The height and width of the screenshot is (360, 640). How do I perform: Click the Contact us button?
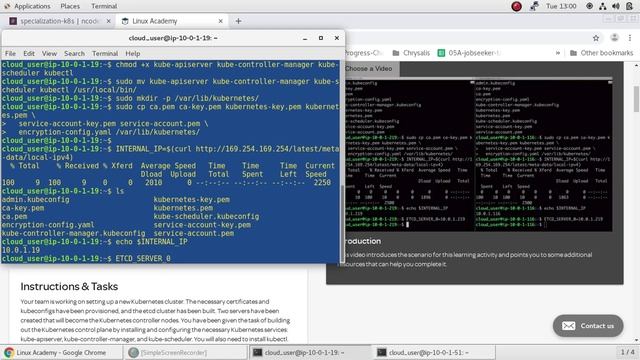pyautogui.click(x=588, y=326)
